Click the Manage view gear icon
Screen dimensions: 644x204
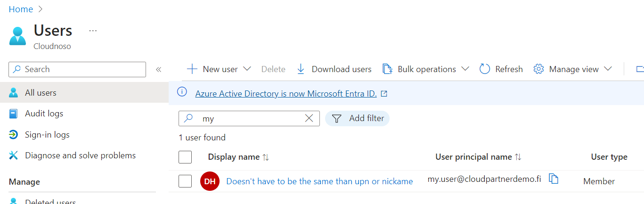click(538, 69)
